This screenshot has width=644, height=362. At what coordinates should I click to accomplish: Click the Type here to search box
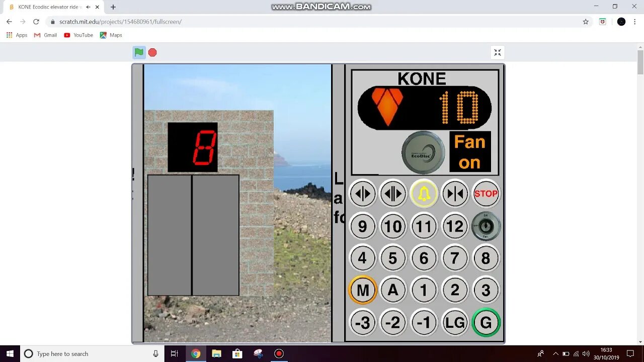click(x=92, y=353)
